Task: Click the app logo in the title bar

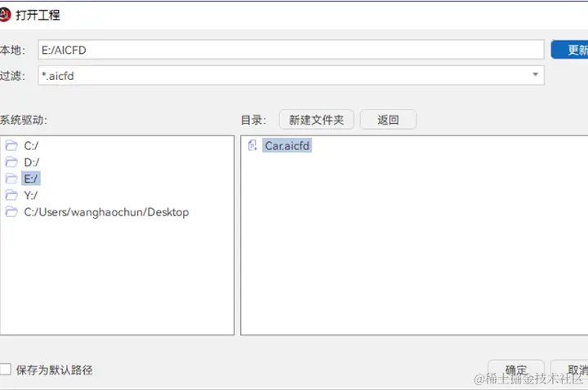Action: click(x=5, y=15)
